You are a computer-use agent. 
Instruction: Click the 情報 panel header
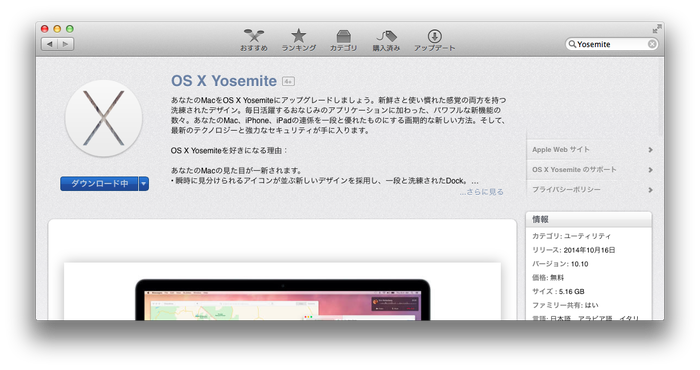[589, 219]
